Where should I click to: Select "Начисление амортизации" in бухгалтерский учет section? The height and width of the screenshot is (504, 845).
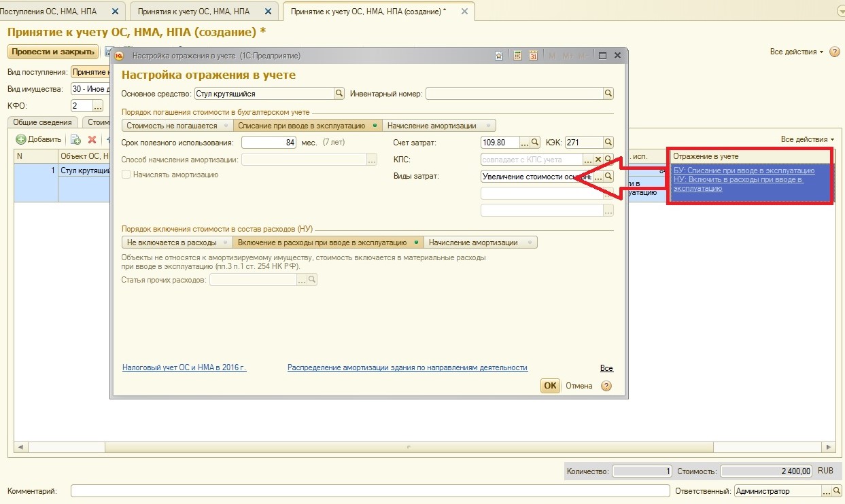(x=438, y=126)
